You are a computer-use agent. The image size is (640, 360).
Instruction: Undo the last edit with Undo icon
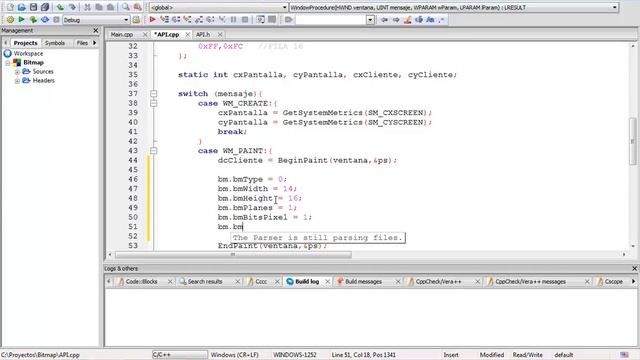point(60,7)
